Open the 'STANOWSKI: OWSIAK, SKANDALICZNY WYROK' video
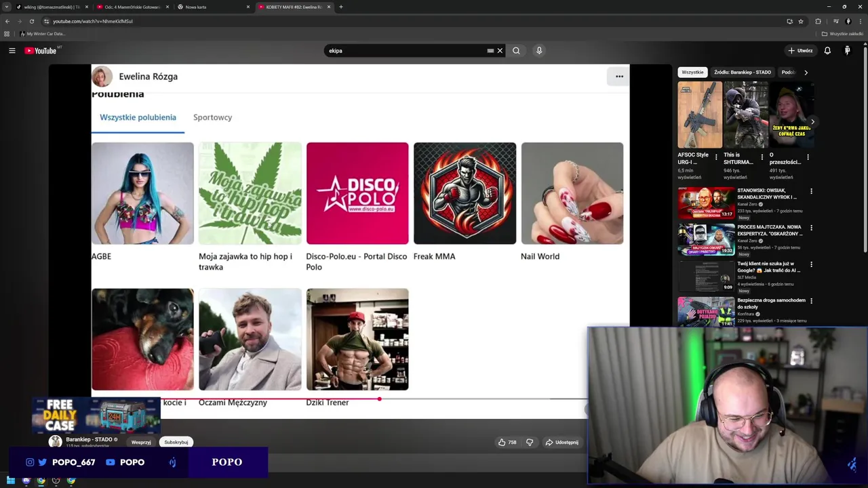This screenshot has height=488, width=868. [x=706, y=203]
